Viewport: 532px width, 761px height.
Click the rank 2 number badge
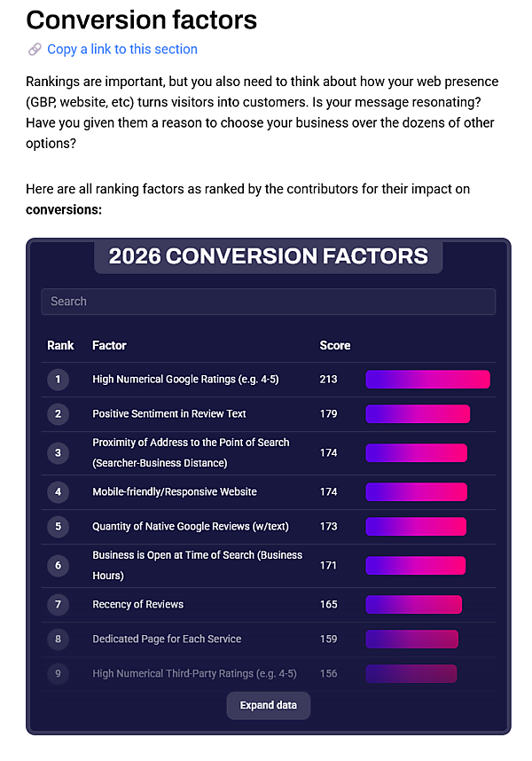(58, 413)
